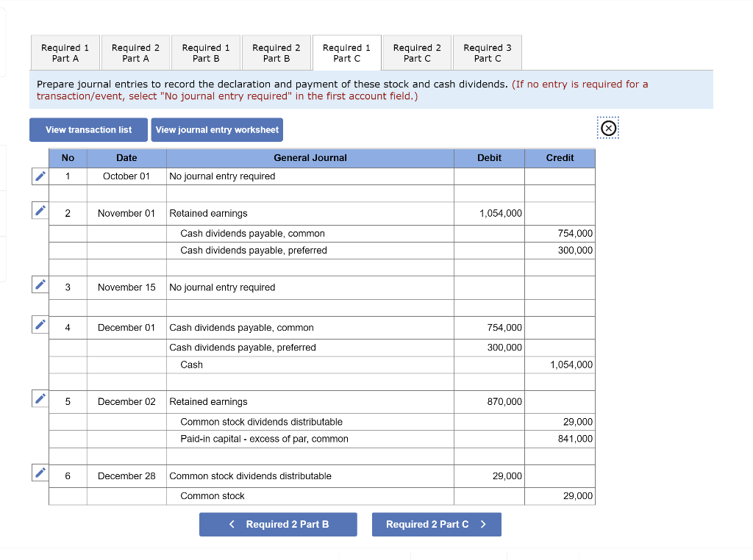This screenshot has height=560, width=753.
Task: Click the View transaction list button
Action: tap(88, 129)
